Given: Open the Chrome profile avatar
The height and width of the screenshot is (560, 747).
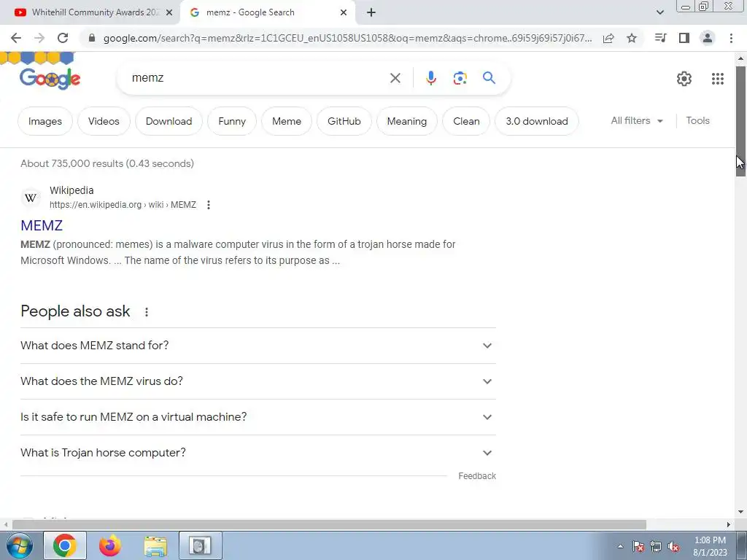Looking at the screenshot, I should [x=708, y=38].
